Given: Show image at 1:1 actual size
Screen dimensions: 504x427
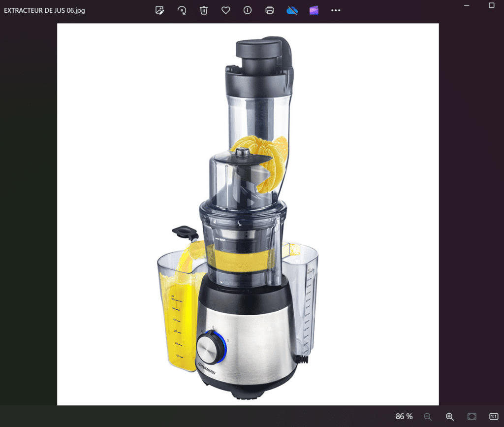Looking at the screenshot, I should (x=494, y=417).
